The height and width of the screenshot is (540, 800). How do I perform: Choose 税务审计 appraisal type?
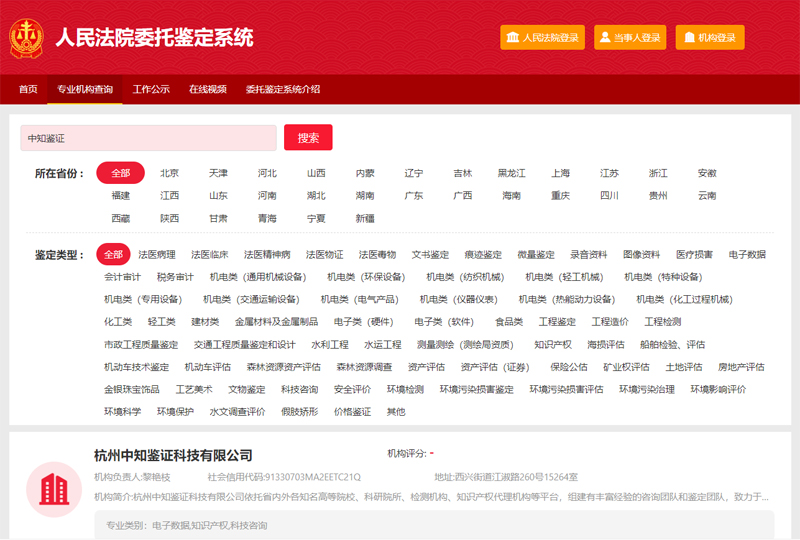(175, 277)
